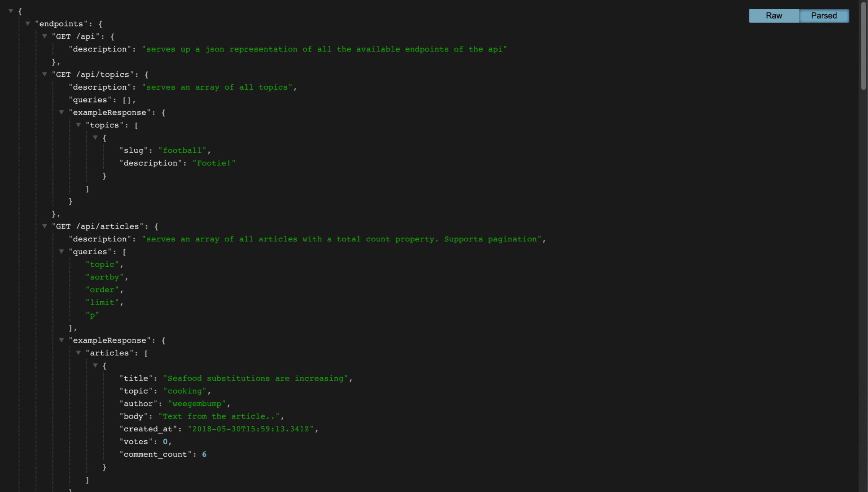Collapse the topics array inside exampleResponse
This screenshot has width=868, height=492.
coord(78,125)
